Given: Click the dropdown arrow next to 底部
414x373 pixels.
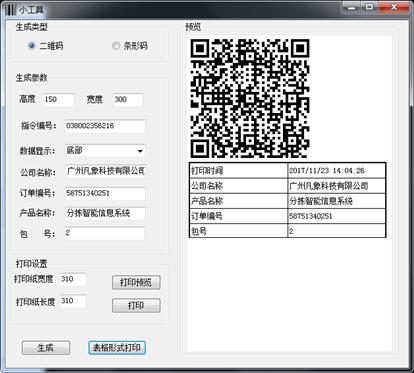Looking at the screenshot, I should (x=140, y=151).
